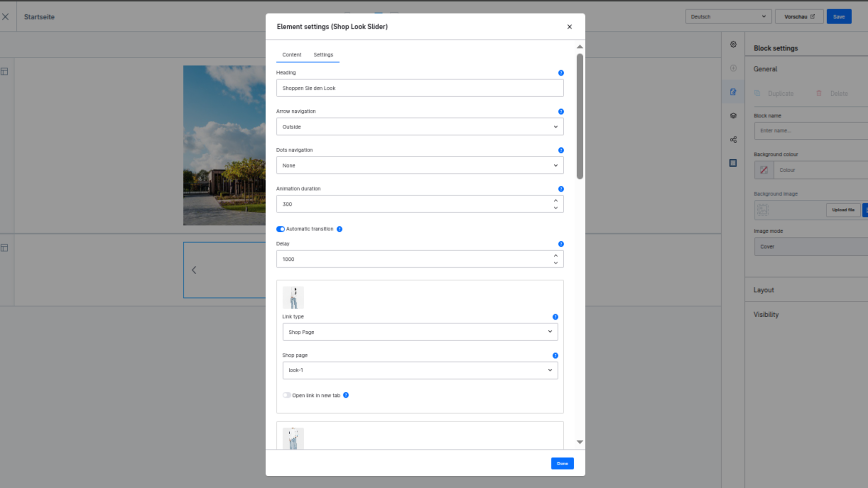
Task: Open the Dots navigation dropdown
Action: (420, 165)
